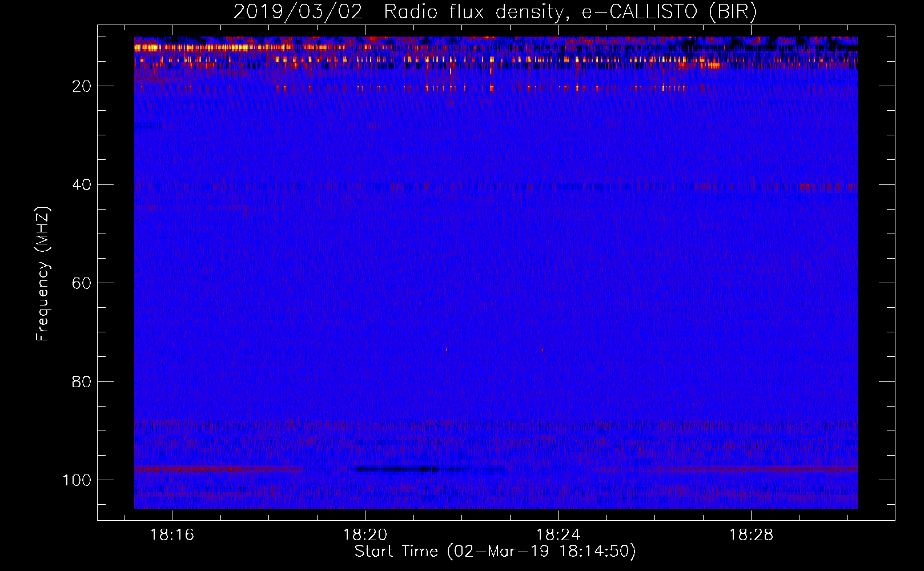Click the small red dot near 73 MHz

[x=542, y=349]
